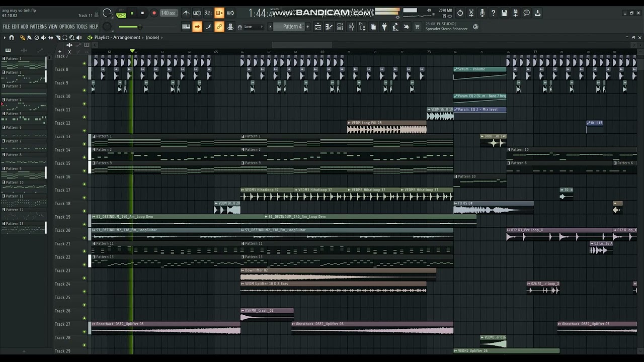Click the one-click audio recording microphone

click(482, 13)
